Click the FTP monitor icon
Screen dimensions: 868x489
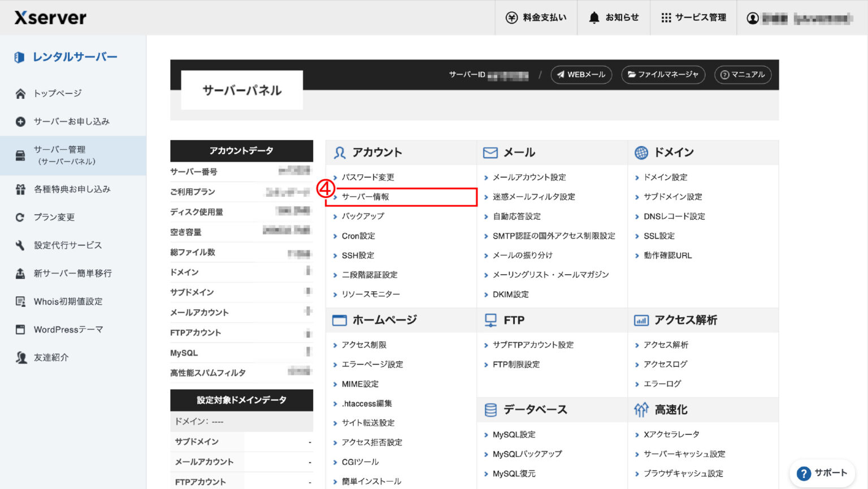point(489,319)
